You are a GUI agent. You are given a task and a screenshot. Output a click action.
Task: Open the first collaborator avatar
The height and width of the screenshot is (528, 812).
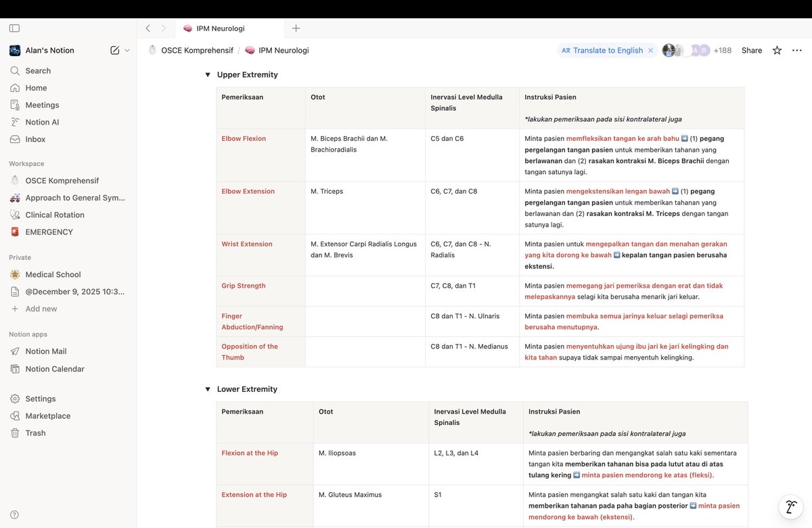(669, 50)
